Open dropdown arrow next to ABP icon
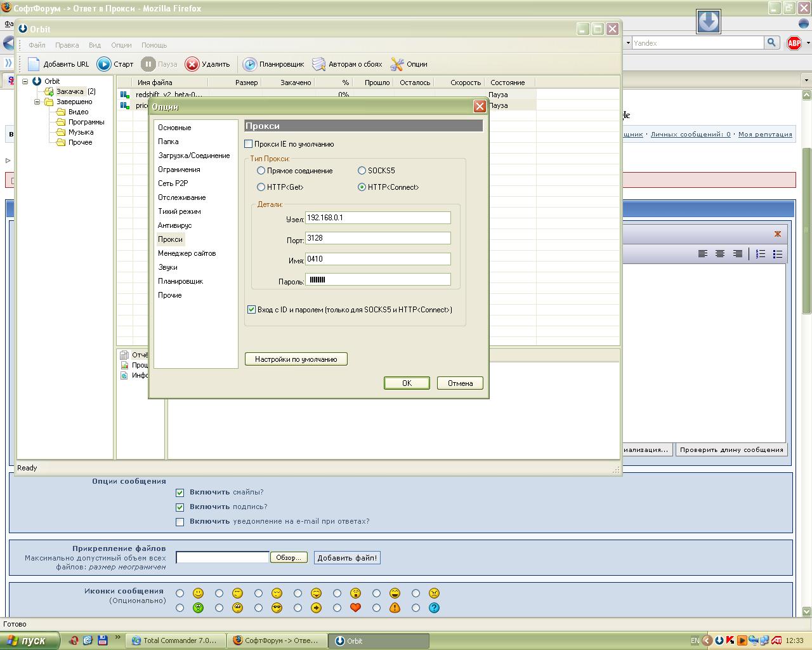The height and width of the screenshot is (650, 812). 808,43
